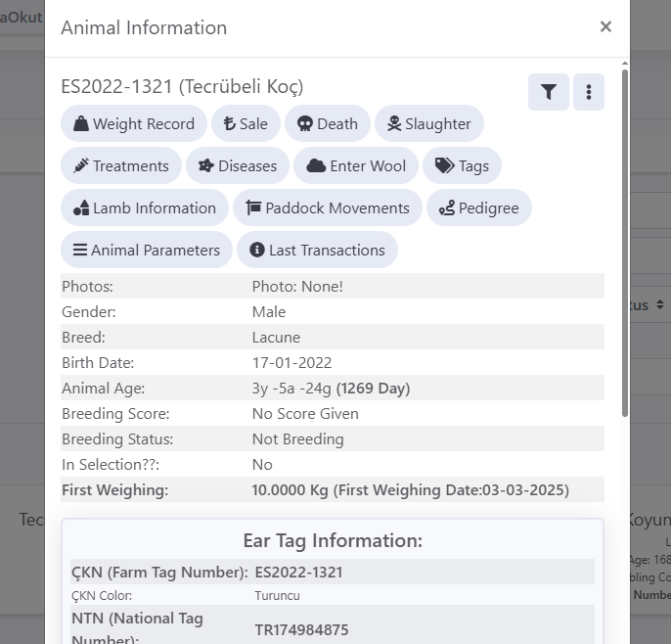
Task: Open Animal Parameters list
Action: tap(147, 250)
